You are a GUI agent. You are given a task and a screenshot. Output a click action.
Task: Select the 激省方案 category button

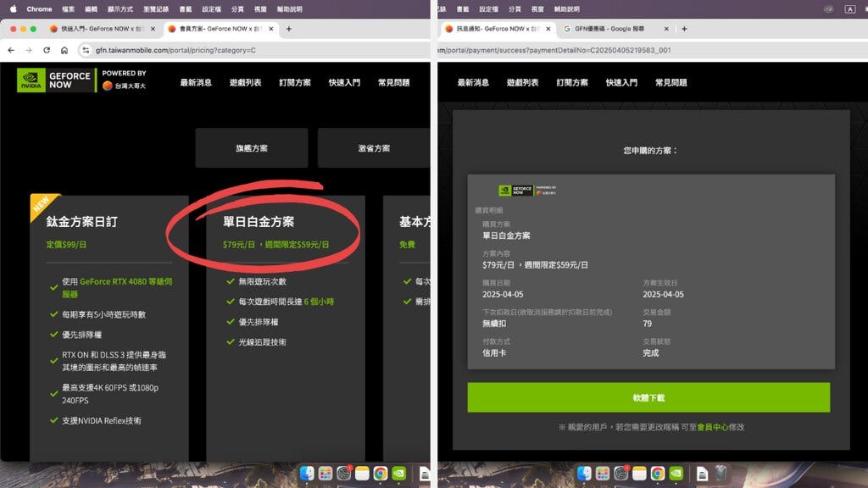point(373,148)
